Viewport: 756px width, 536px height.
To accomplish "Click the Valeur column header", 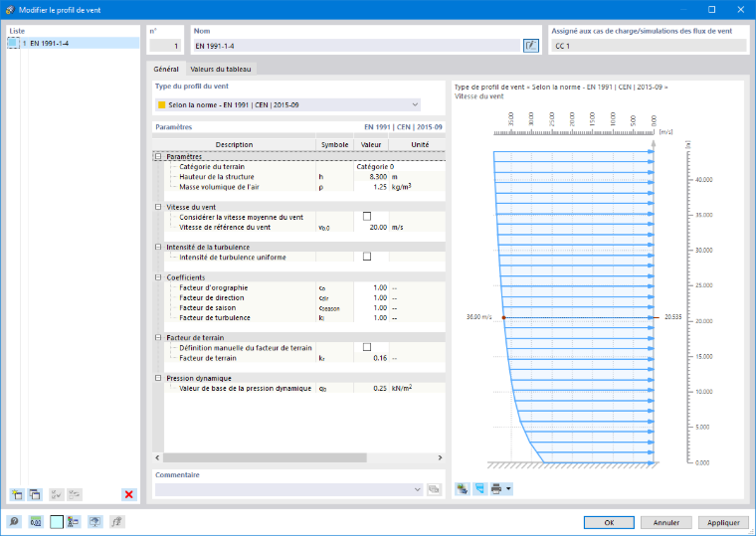I will (371, 144).
